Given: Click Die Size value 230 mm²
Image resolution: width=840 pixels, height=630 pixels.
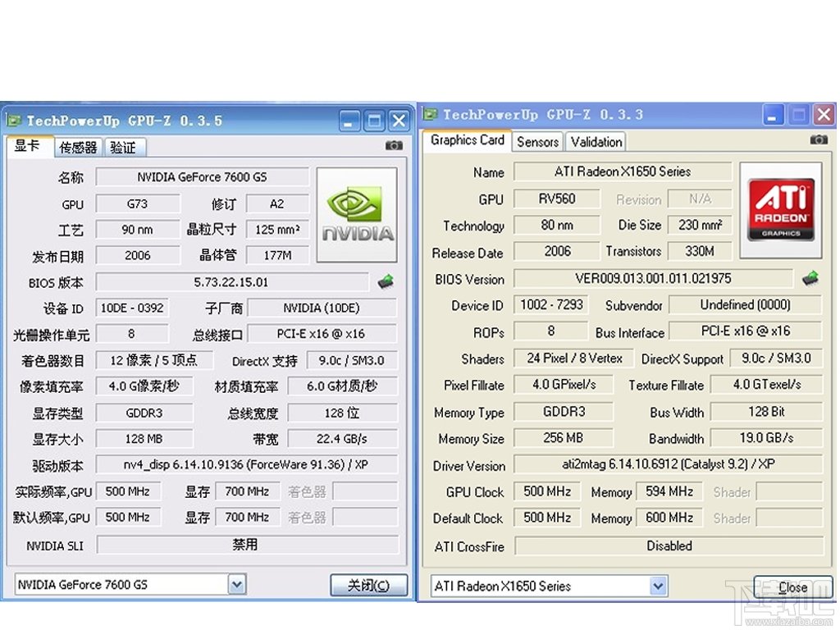Looking at the screenshot, I should pos(700,225).
